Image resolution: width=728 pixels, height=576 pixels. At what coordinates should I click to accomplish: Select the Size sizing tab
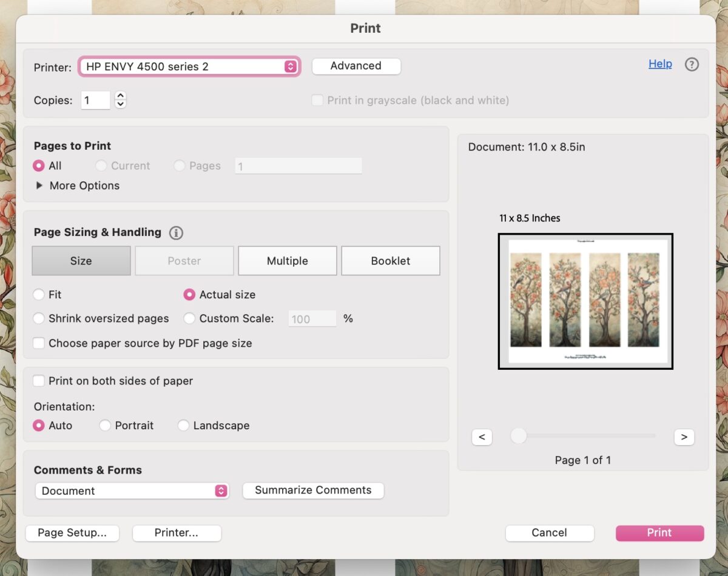point(81,261)
